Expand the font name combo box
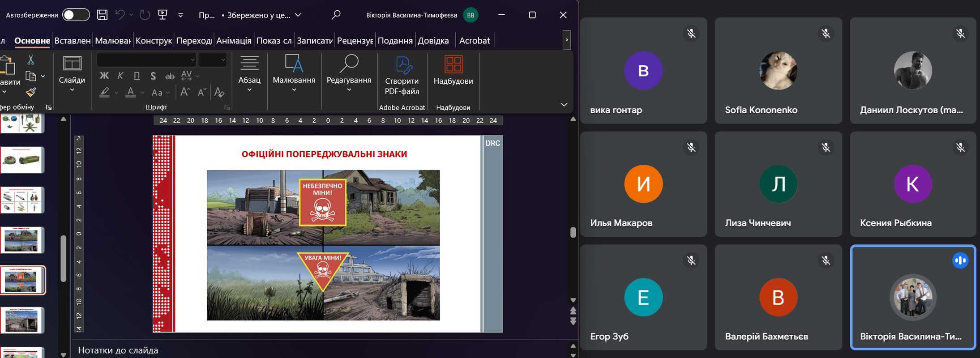Screen dimensions: 980x358 193,60
